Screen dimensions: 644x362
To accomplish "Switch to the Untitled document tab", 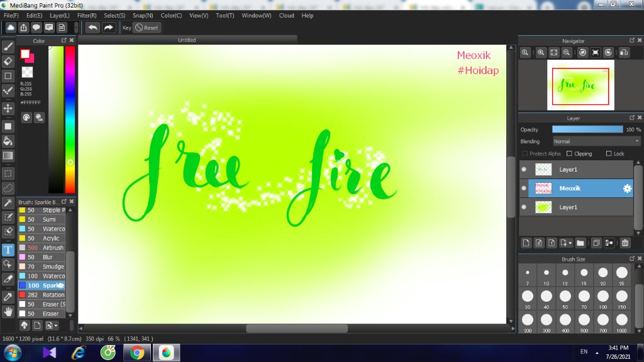I will (x=187, y=40).
